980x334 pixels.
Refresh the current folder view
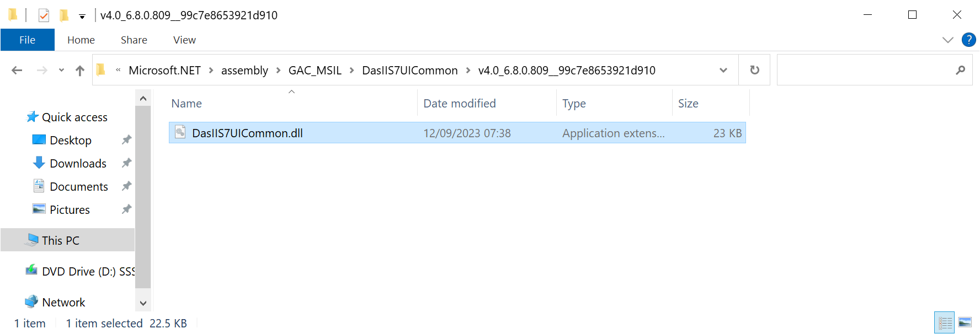click(x=754, y=70)
